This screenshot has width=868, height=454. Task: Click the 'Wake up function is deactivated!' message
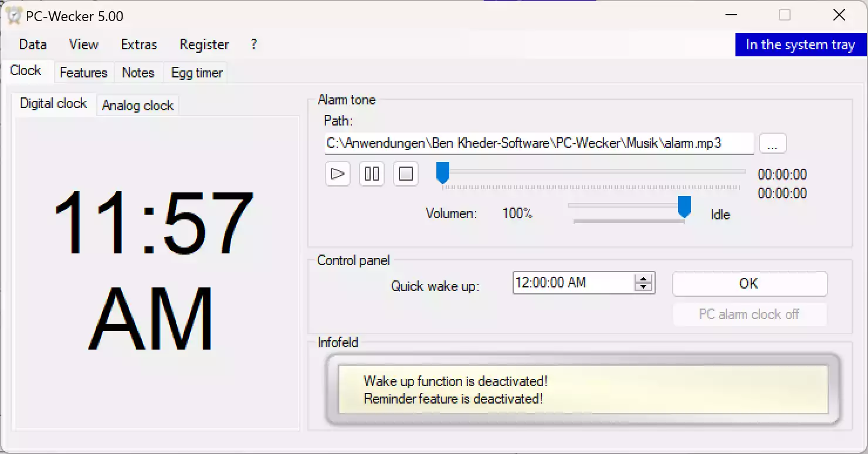coord(456,381)
